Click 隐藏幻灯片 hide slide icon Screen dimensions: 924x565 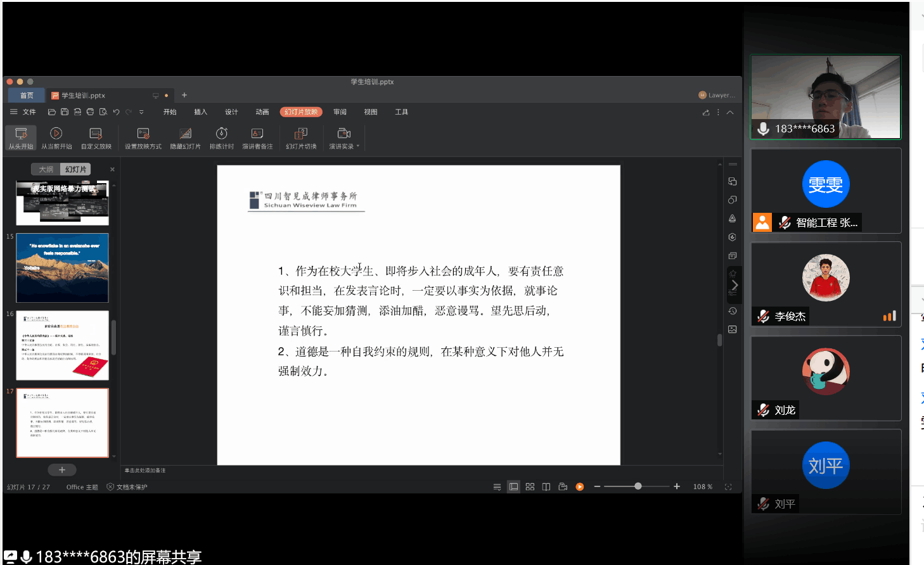[185, 134]
